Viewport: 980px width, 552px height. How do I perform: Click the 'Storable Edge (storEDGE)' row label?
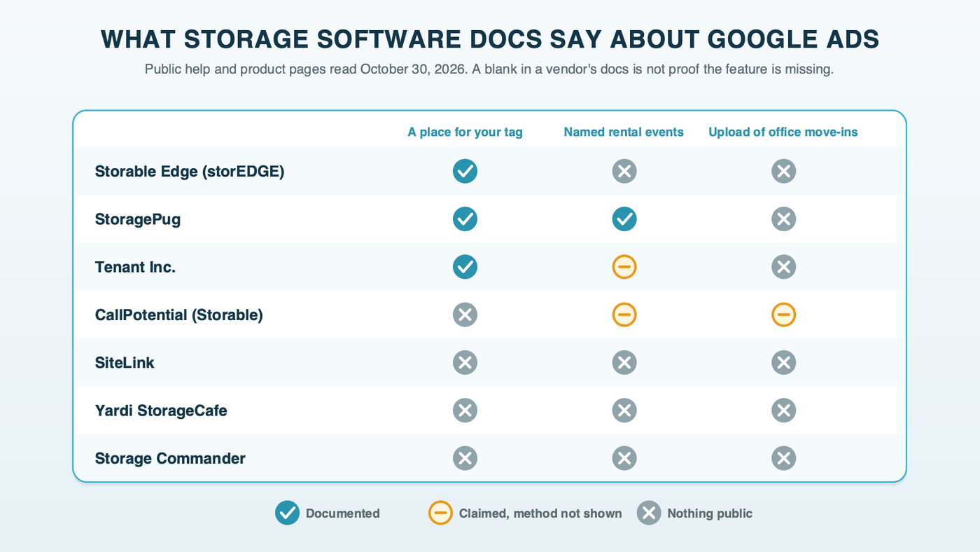click(x=190, y=172)
